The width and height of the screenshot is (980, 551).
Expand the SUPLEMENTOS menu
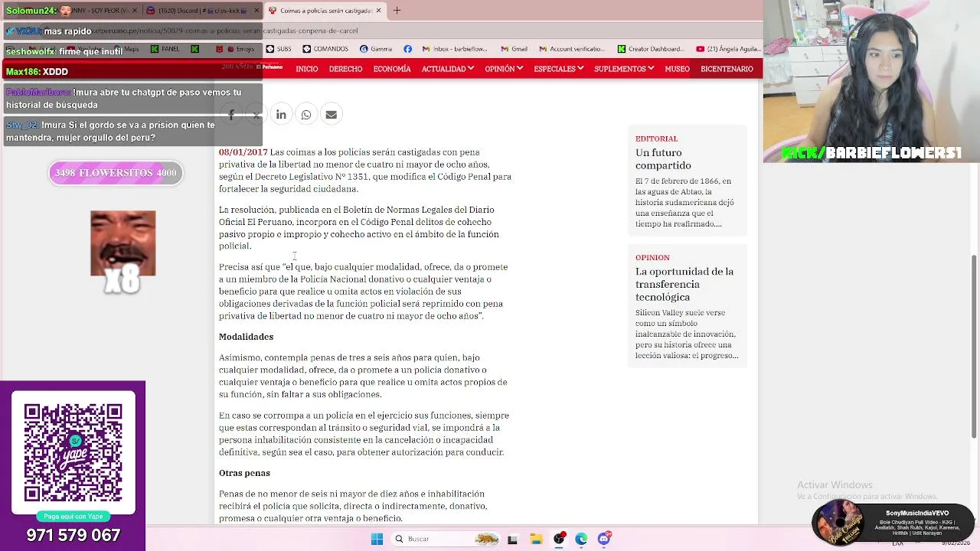tap(623, 69)
